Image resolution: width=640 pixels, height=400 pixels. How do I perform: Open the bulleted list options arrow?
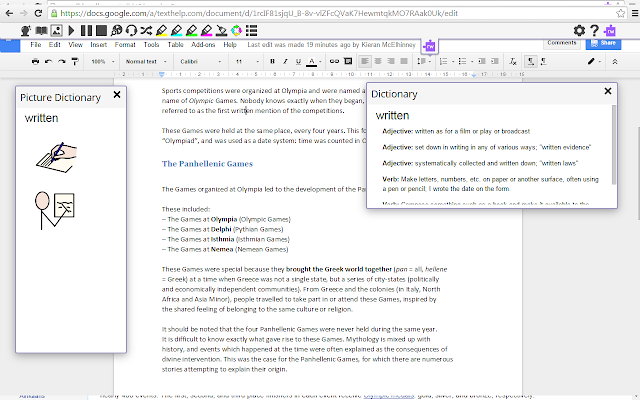coord(472,62)
